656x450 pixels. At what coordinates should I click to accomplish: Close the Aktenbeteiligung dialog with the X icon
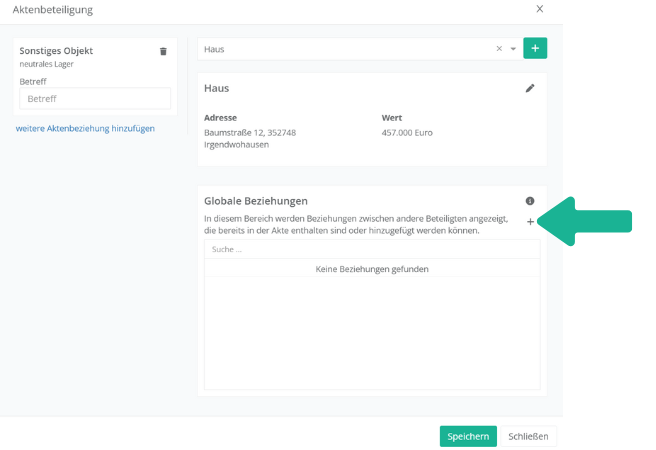click(540, 9)
